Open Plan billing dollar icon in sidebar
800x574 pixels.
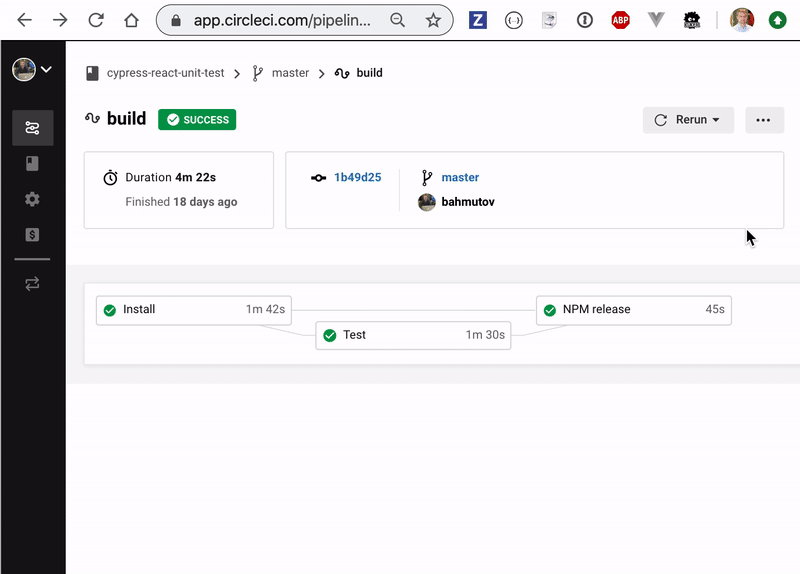click(32, 235)
